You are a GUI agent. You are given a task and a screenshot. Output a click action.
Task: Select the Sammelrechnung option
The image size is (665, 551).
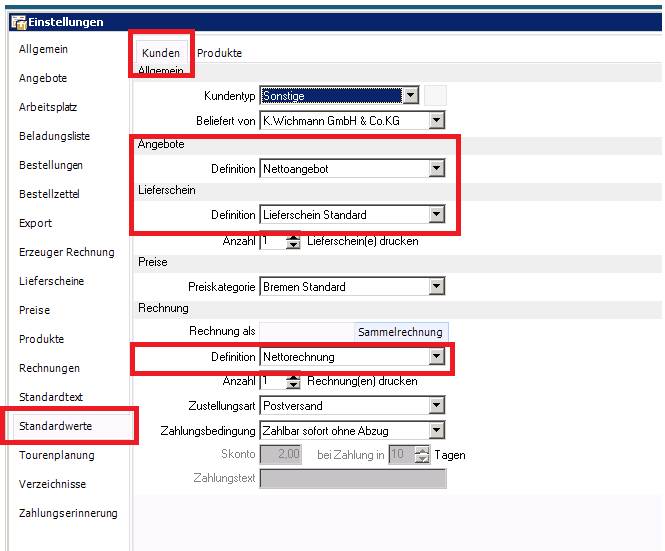400,332
